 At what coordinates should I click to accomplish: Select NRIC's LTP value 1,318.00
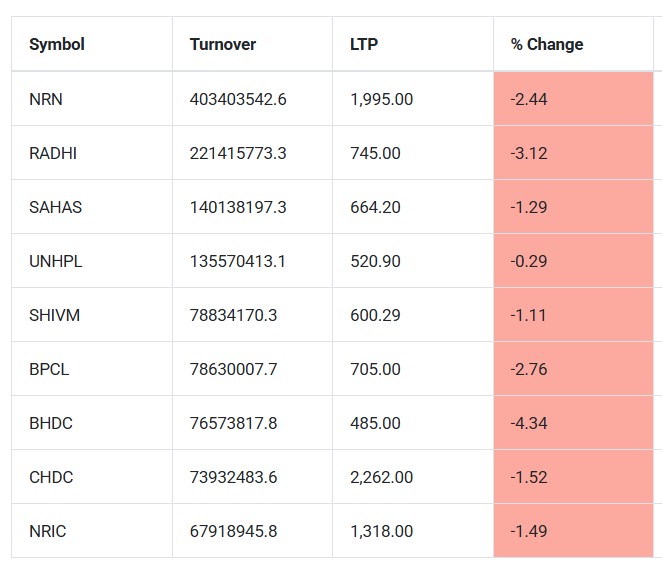pyautogui.click(x=381, y=531)
